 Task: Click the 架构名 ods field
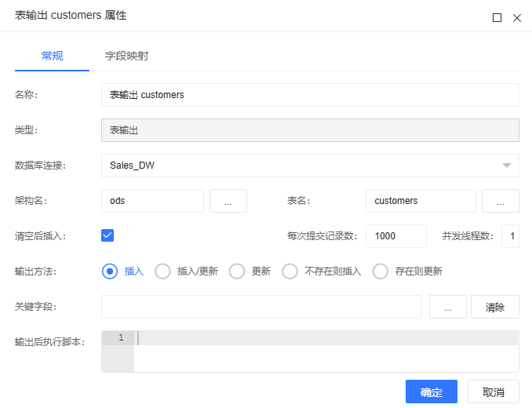(x=152, y=201)
